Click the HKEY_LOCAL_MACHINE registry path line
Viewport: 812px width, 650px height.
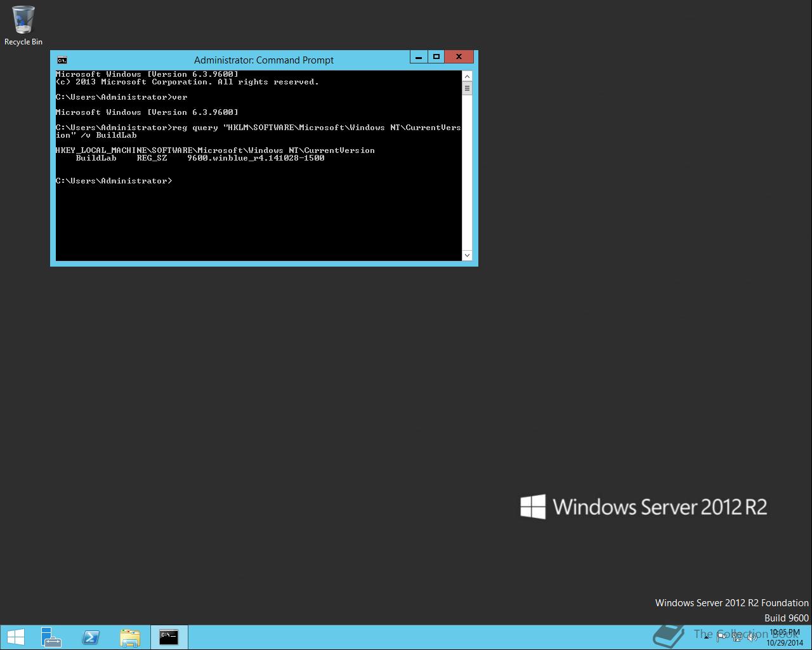coord(215,150)
